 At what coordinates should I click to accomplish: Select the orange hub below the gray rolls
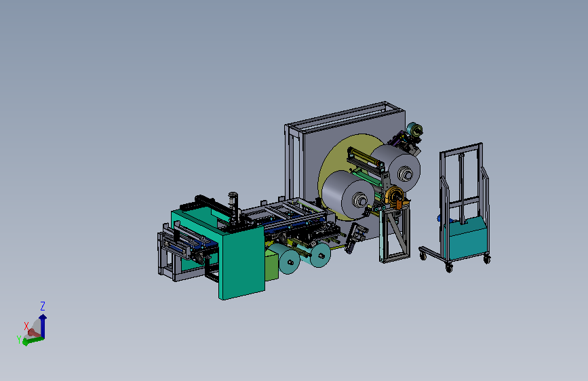click(395, 196)
